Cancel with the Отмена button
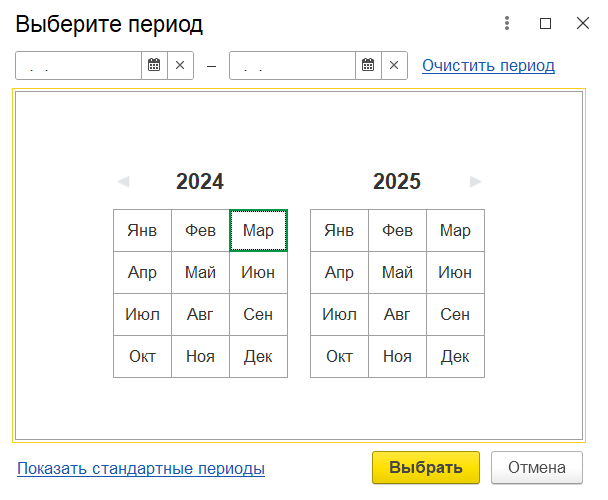 (537, 467)
